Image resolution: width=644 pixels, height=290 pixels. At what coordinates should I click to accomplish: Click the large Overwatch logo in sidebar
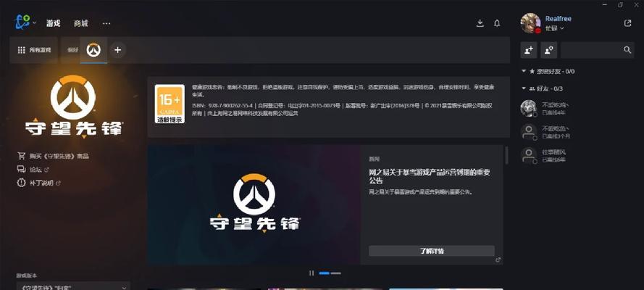coord(73,106)
